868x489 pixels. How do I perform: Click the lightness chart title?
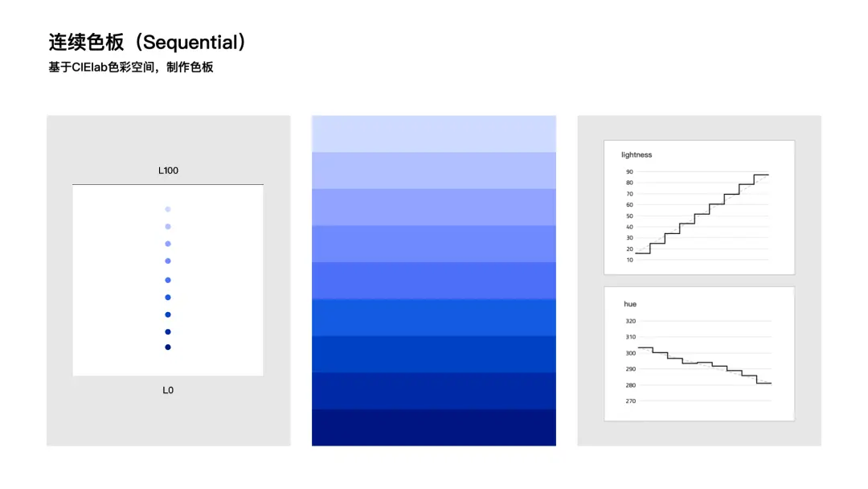point(637,155)
